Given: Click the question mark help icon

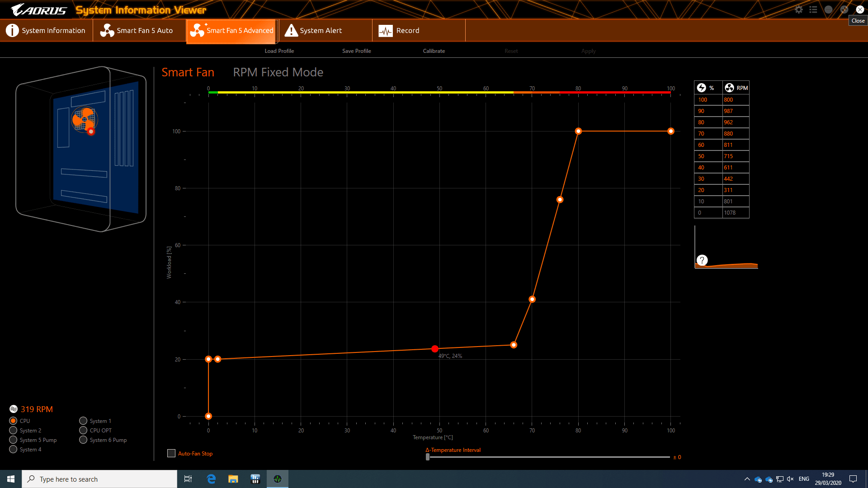Looking at the screenshot, I should tap(702, 260).
